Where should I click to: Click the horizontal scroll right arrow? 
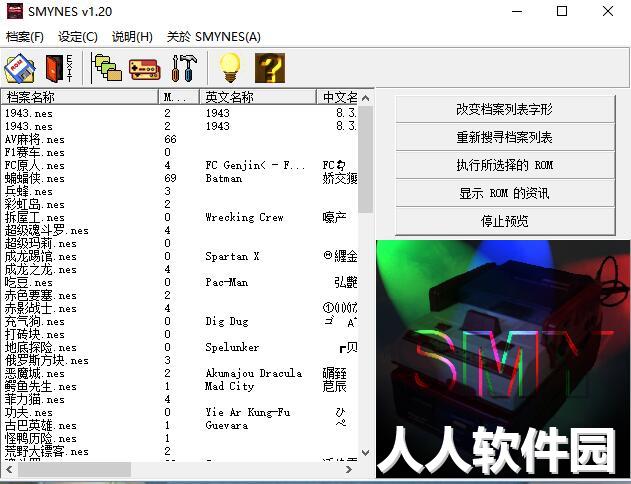(x=349, y=469)
